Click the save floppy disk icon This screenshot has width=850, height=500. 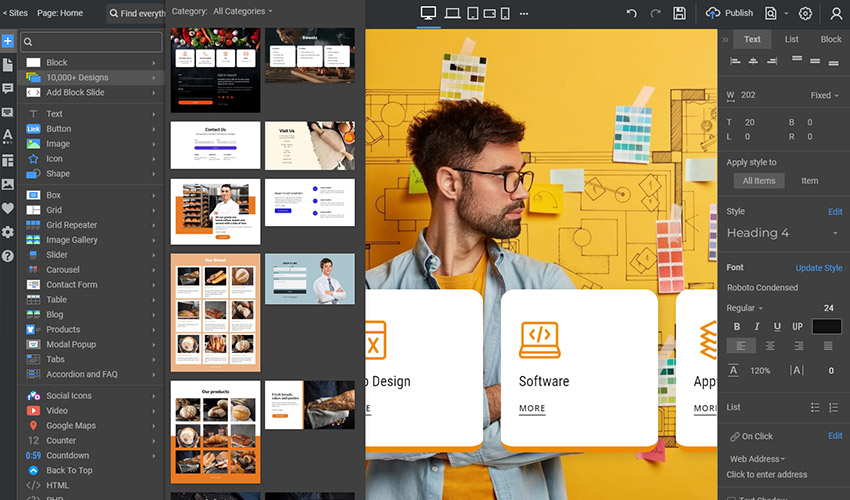click(679, 14)
